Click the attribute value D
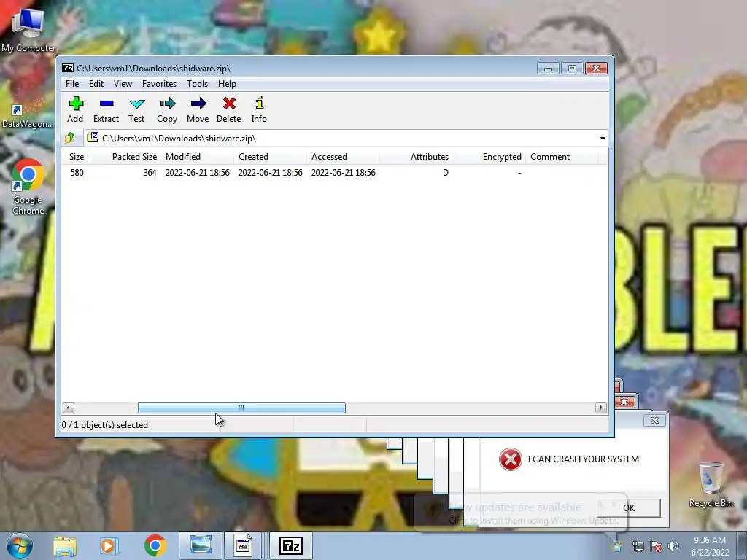Image resolution: width=747 pixels, height=560 pixels. click(x=446, y=173)
